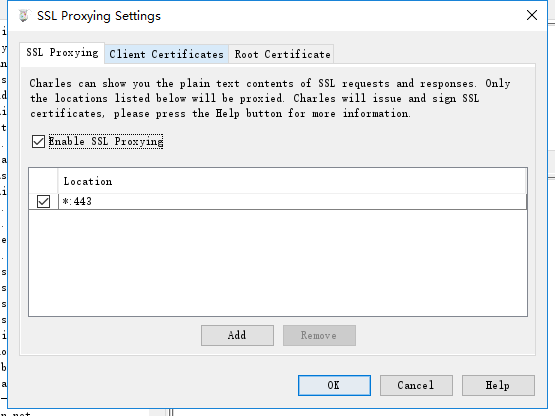The image size is (555, 416).
Task: Toggle the Enable SSL Proxying checkbox
Action: tap(38, 141)
